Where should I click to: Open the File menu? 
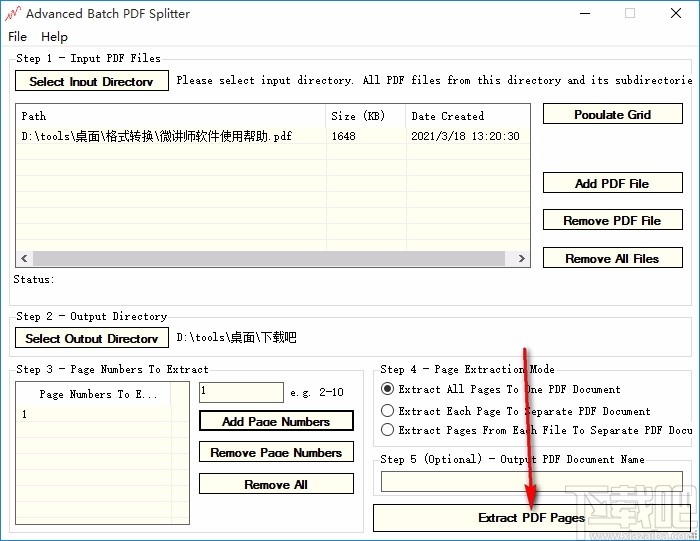tap(17, 37)
